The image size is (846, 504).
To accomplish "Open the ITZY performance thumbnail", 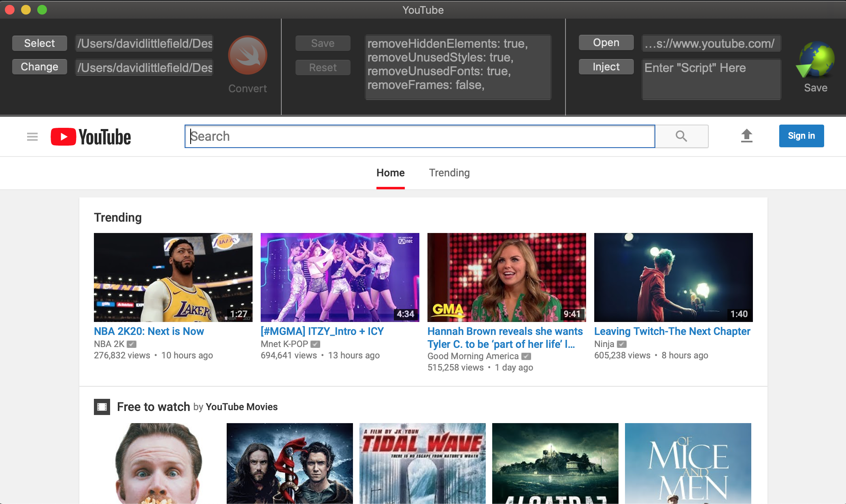I will (x=340, y=277).
